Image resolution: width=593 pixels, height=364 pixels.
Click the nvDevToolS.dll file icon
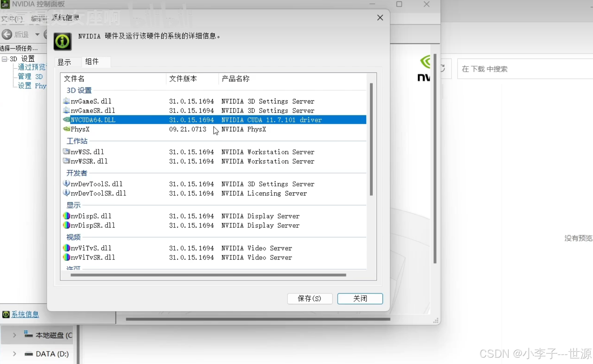66,184
